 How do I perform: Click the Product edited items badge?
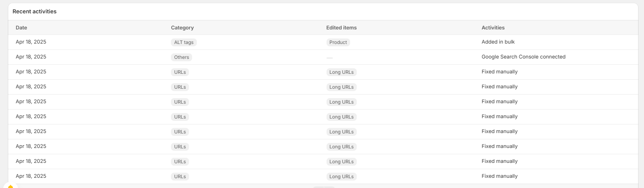338,42
